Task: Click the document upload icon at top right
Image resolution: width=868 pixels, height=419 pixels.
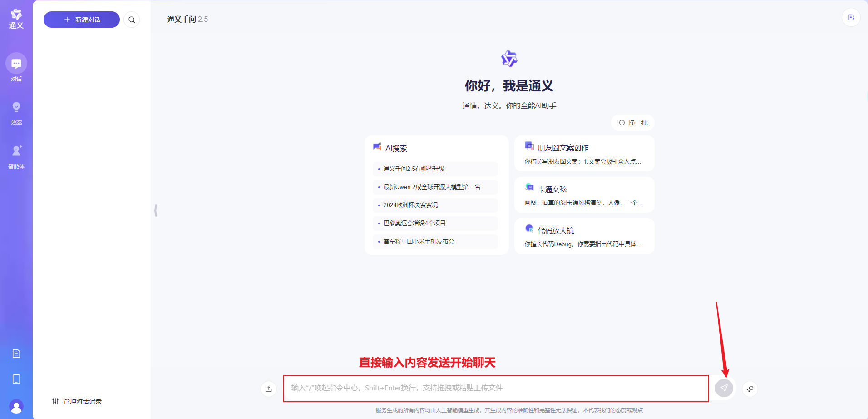Action: click(851, 17)
